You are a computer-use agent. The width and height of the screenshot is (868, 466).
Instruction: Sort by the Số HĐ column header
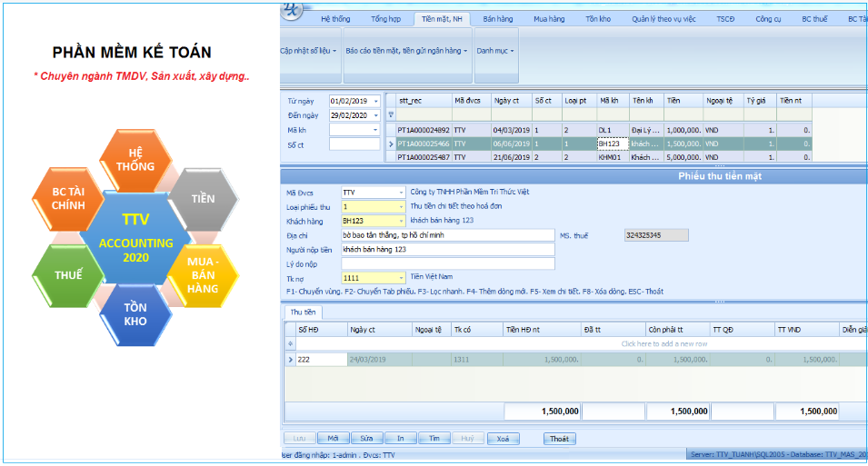click(x=322, y=330)
